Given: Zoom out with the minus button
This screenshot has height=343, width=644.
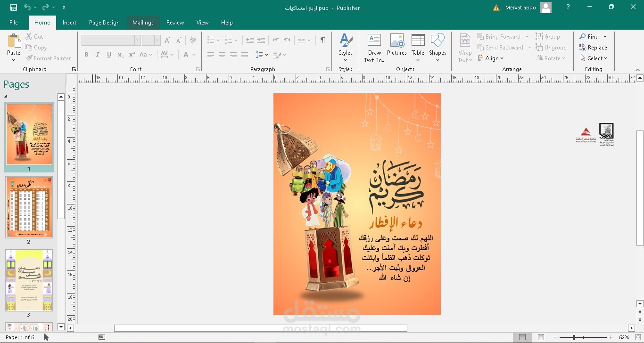Looking at the screenshot, I should (x=555, y=337).
